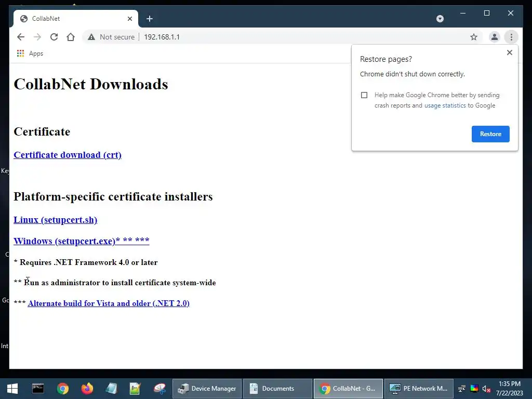Reload the current page
Screen dimensions: 532x399
[54, 37]
